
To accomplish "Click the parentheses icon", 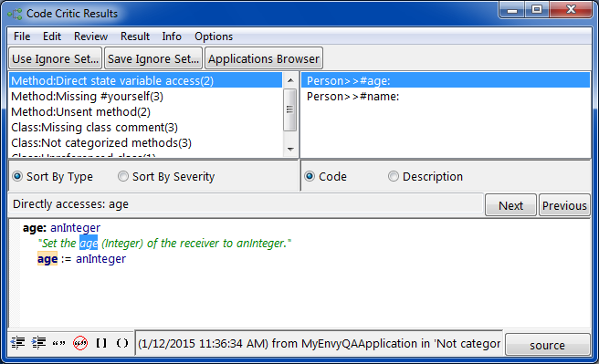I will pos(122,343).
